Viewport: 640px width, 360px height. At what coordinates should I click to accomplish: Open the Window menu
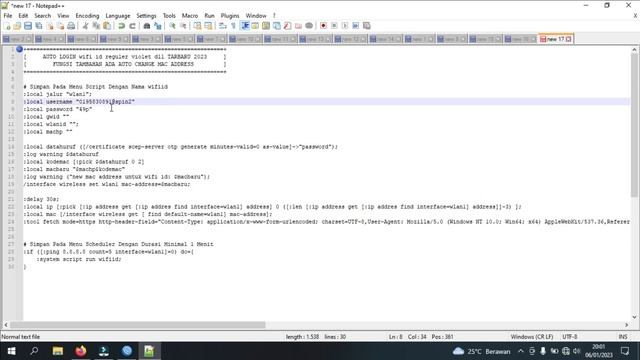[x=256, y=16]
